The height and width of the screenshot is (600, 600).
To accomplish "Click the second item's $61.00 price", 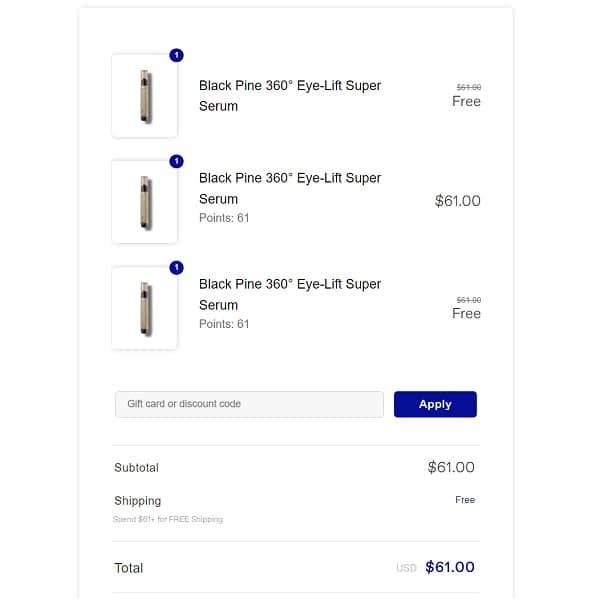I will [x=457, y=201].
